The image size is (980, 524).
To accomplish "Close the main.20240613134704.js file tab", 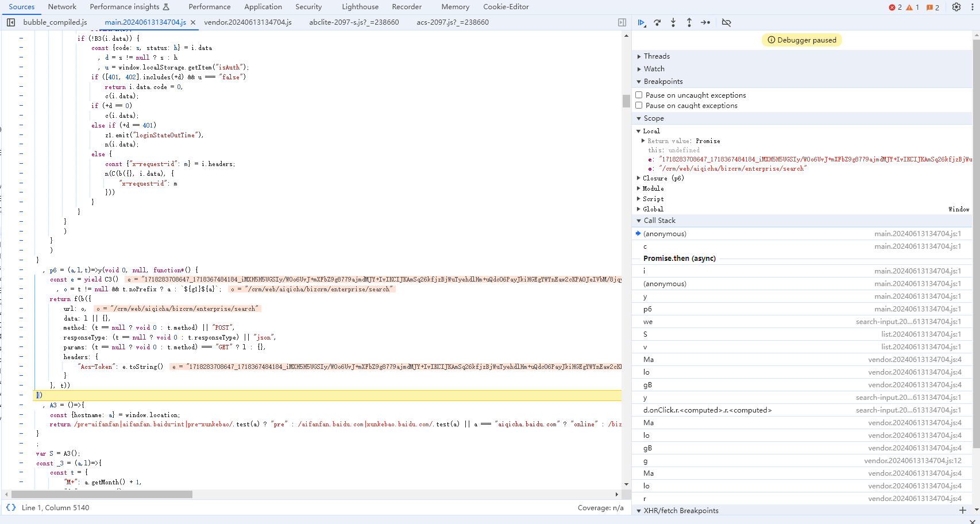I will click(x=193, y=22).
